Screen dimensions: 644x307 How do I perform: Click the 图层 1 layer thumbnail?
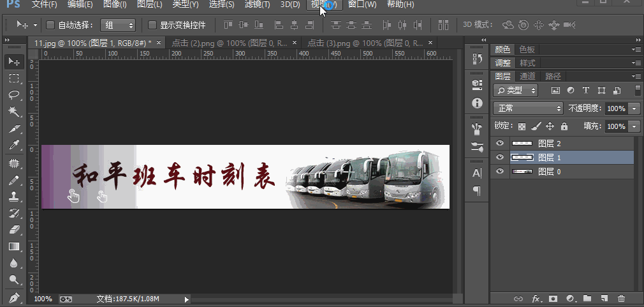click(x=522, y=157)
